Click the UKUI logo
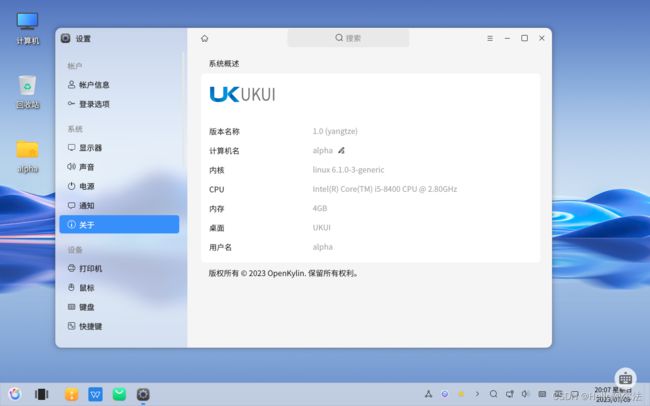Screen dimensions: 650x406 (243, 94)
